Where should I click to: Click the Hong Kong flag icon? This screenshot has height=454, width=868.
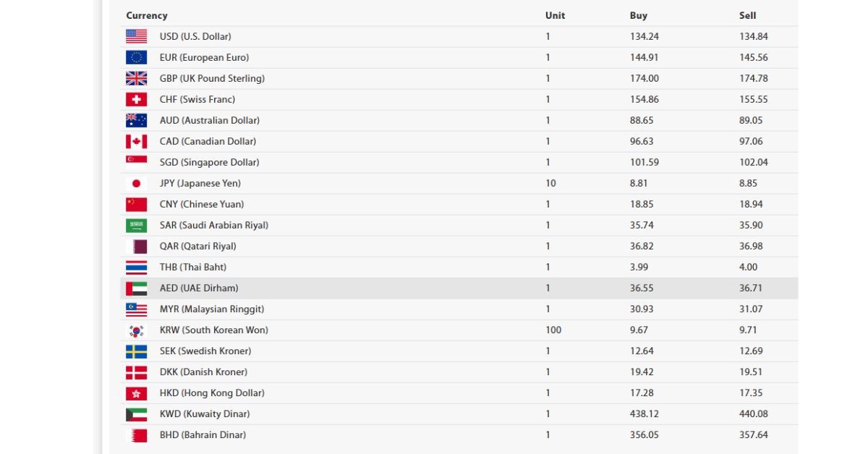[136, 393]
